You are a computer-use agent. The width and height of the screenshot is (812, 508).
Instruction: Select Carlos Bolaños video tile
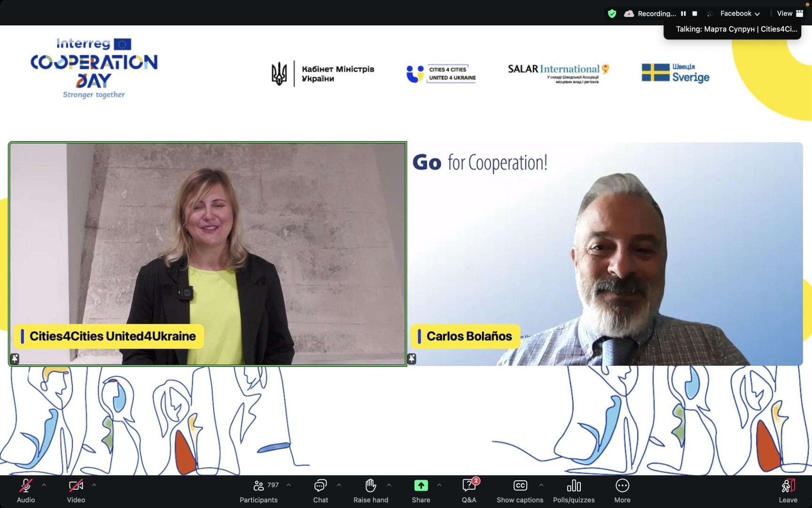pos(605,254)
